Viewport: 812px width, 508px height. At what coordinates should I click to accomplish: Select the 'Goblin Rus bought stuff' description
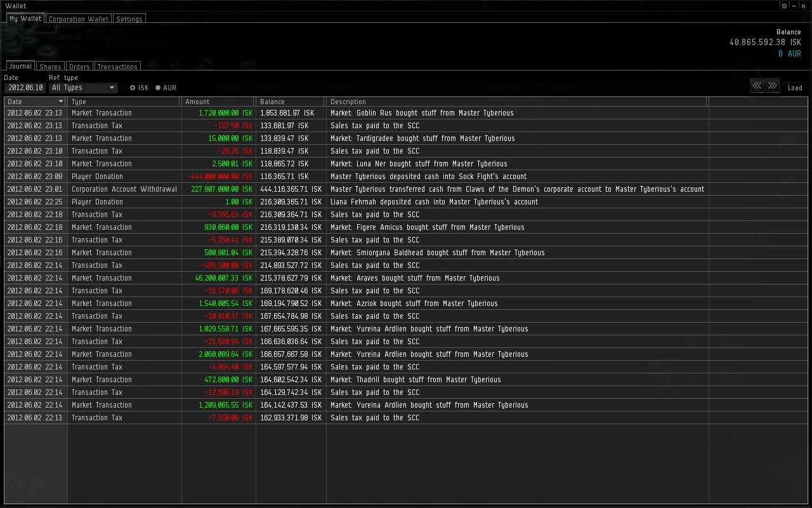pos(422,113)
